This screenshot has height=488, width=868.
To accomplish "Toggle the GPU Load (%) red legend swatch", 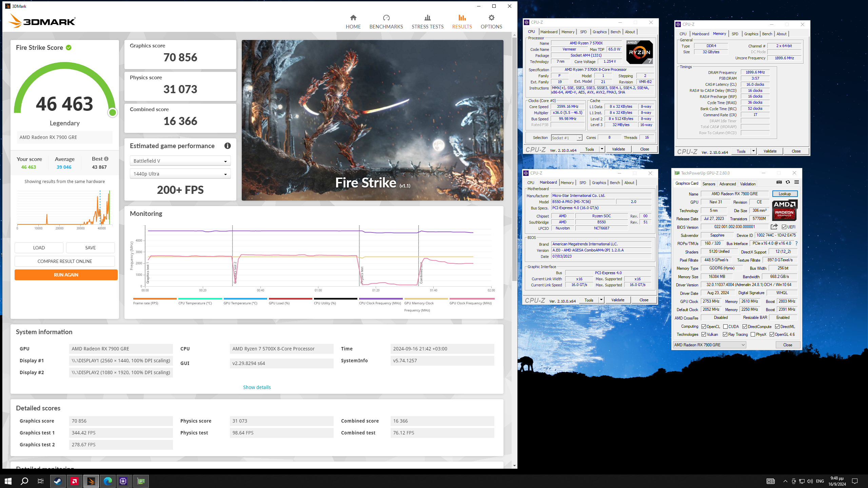I will click(290, 299).
